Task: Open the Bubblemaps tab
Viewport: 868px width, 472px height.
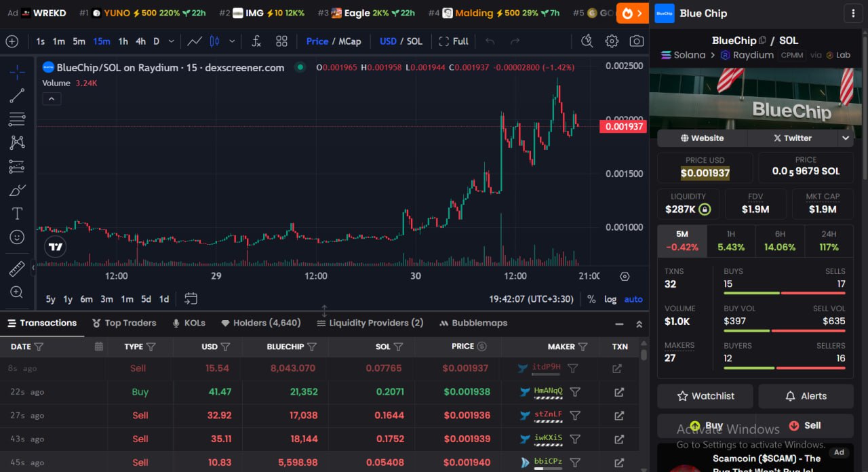Action: (x=473, y=323)
